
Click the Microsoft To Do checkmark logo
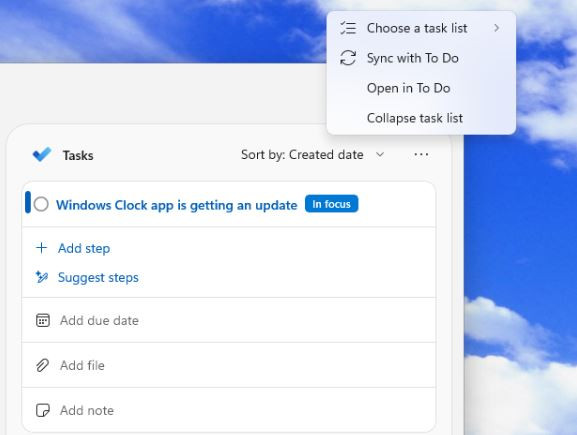42,154
